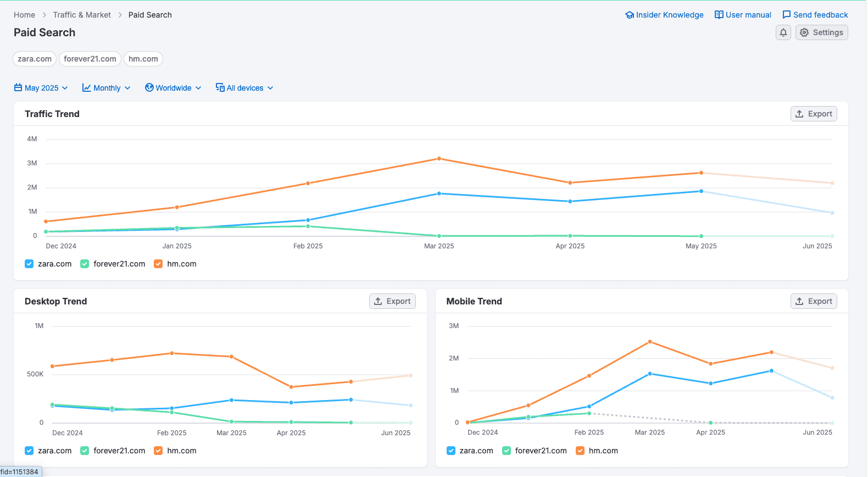This screenshot has width=868, height=477.
Task: Click hm.com Feb 2025 peak point in Desktop Trend
Action: (x=172, y=353)
